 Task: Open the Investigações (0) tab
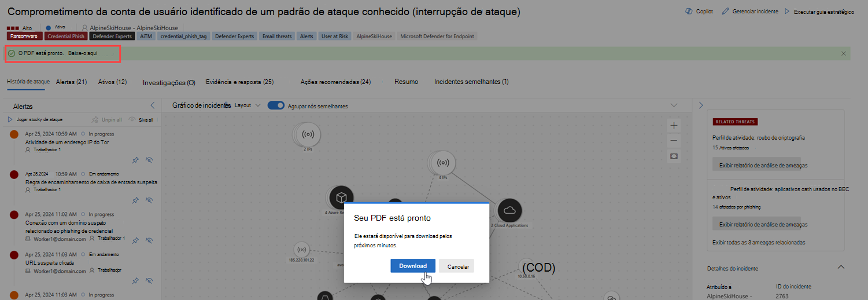coord(169,83)
